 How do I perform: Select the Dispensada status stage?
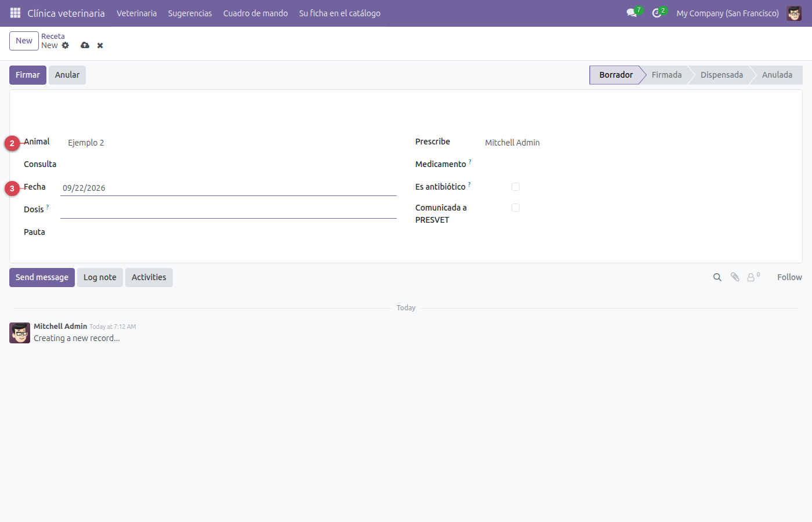tap(722, 75)
